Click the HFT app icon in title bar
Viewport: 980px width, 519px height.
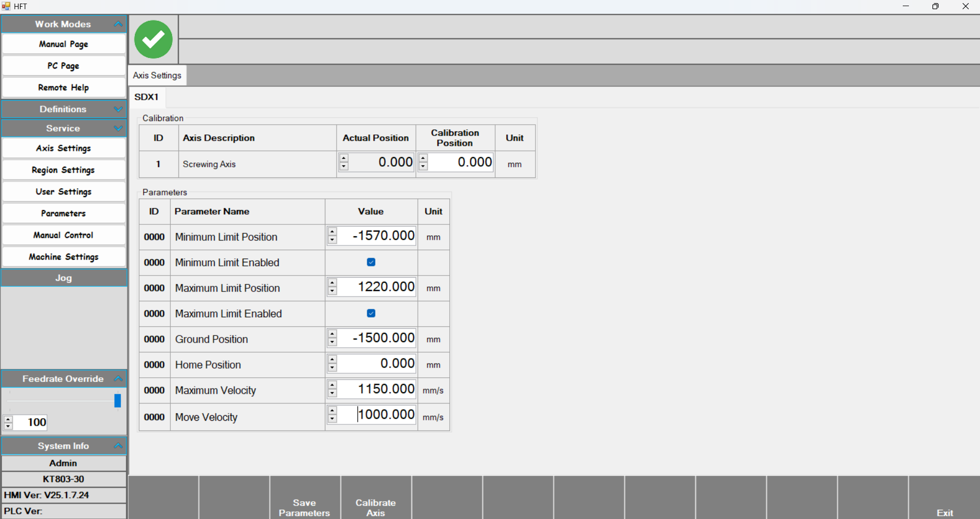coord(6,6)
